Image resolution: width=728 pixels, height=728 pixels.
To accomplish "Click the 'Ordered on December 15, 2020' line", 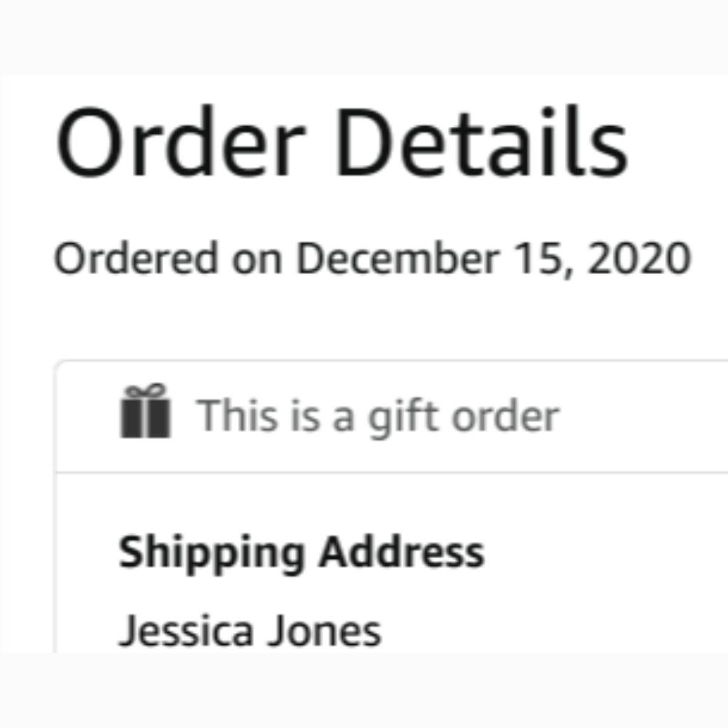I will coord(372,258).
